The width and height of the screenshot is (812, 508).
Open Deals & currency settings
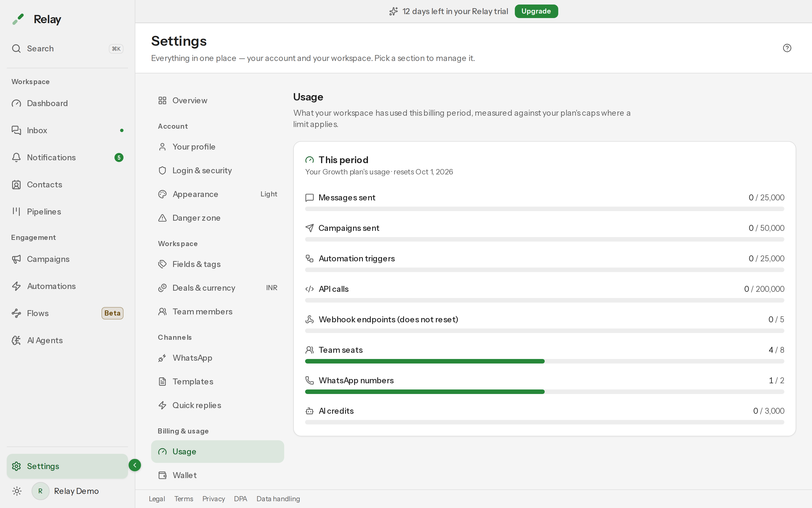point(217,288)
